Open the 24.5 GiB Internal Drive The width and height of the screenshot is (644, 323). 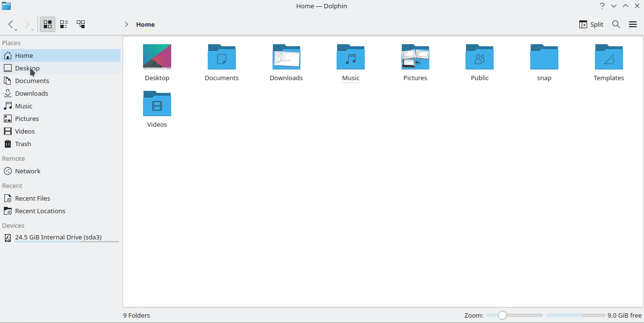(x=57, y=237)
